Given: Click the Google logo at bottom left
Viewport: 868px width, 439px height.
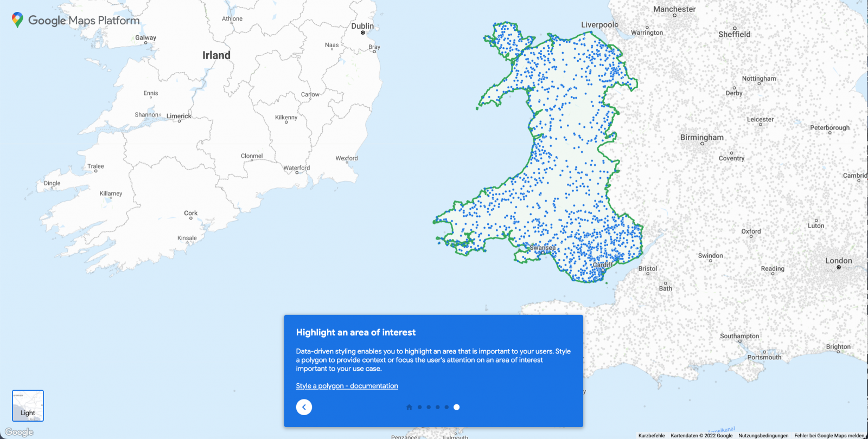Looking at the screenshot, I should 20,432.
